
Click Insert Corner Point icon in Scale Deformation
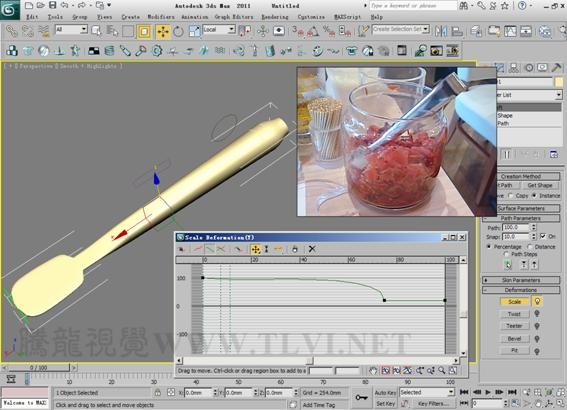[x=278, y=249]
